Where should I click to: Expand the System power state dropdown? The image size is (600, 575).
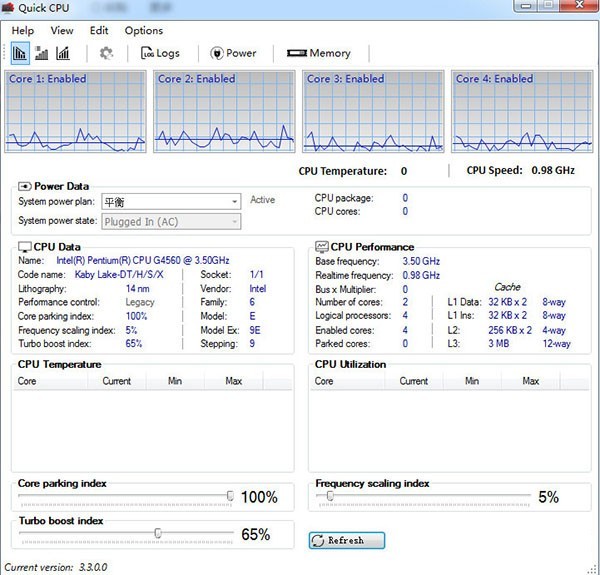pos(234,222)
